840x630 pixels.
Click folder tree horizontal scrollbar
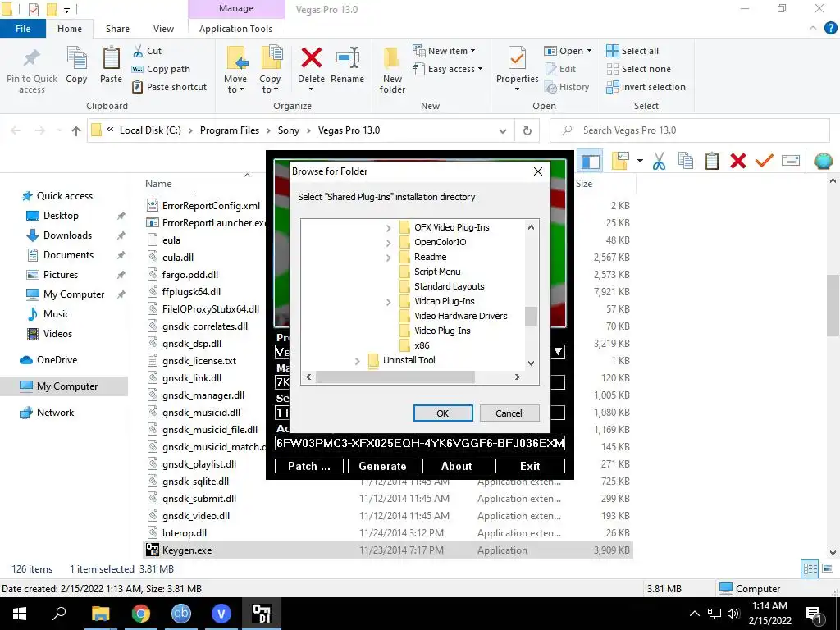[395, 377]
